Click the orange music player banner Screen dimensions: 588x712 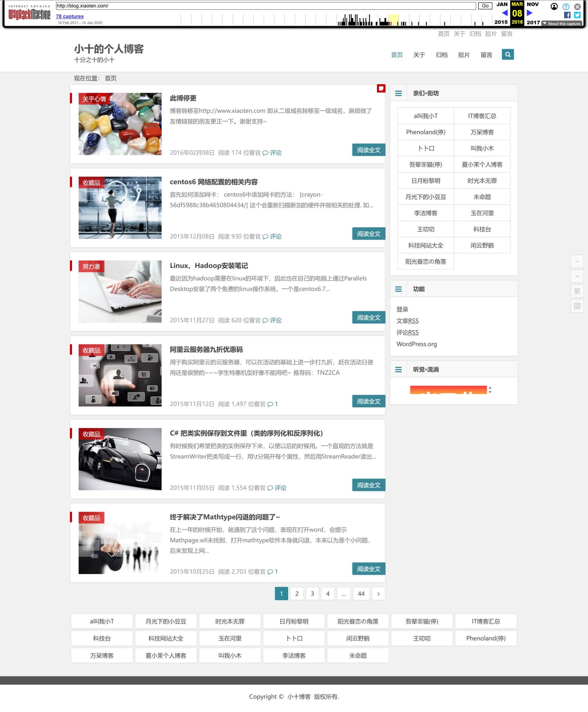pos(448,390)
